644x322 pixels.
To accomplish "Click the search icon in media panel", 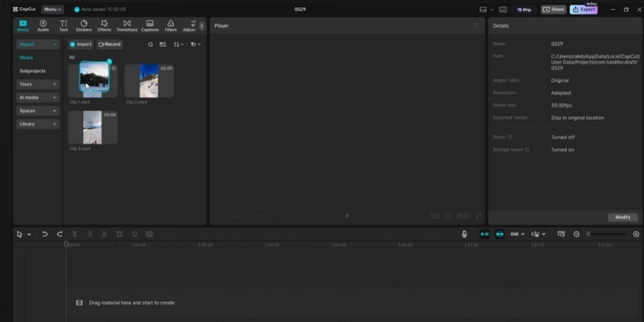I will pyautogui.click(x=150, y=44).
